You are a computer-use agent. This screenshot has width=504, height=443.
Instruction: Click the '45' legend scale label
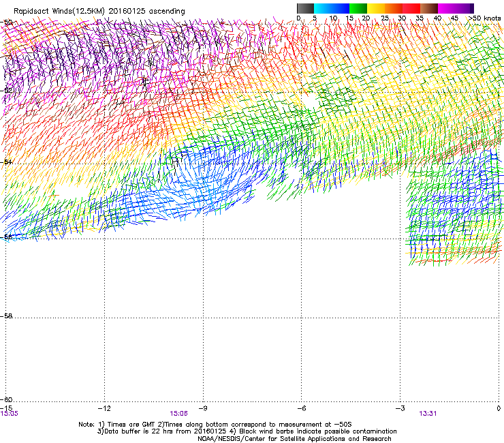[454, 18]
